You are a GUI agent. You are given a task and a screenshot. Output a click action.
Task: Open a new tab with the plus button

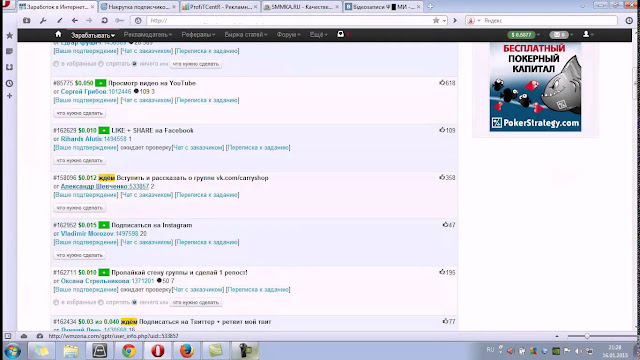[x=430, y=7]
